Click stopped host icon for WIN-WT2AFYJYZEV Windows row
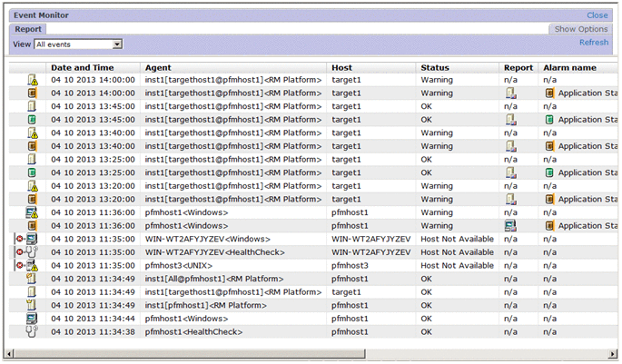The height and width of the screenshot is (364, 622). coord(30,239)
